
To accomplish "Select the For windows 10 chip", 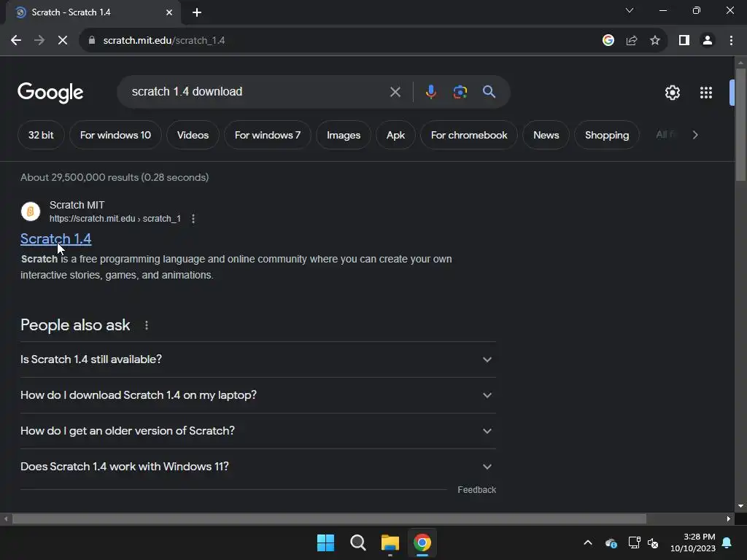I will click(x=115, y=135).
